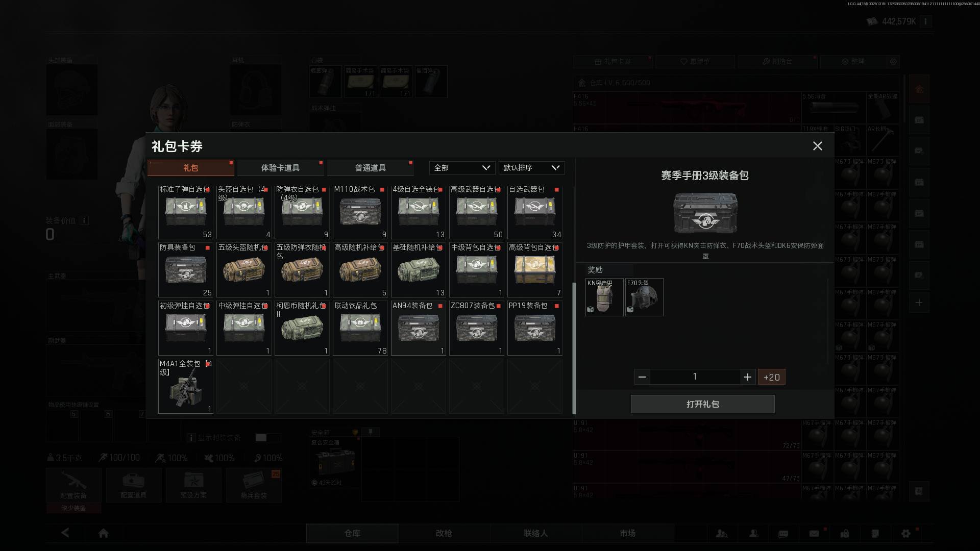Decrease quantity with minus button
This screenshot has height=551, width=980.
pyautogui.click(x=642, y=377)
